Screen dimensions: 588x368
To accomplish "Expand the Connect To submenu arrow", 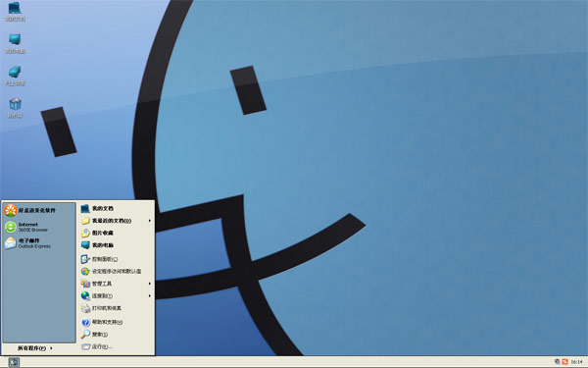I will [149, 296].
